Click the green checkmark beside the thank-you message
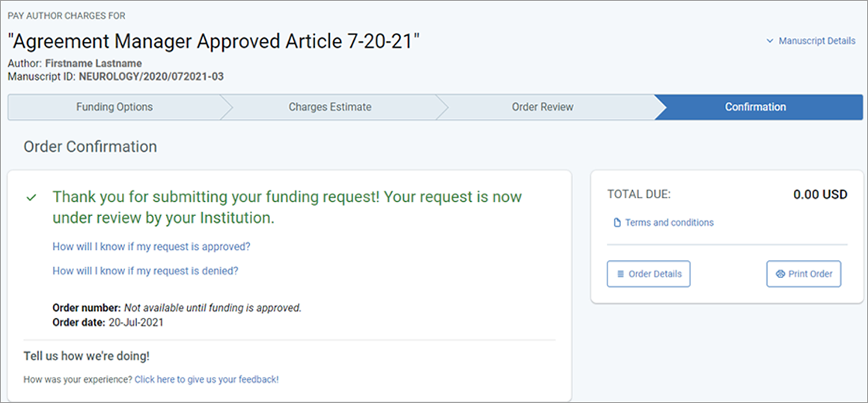 31,197
